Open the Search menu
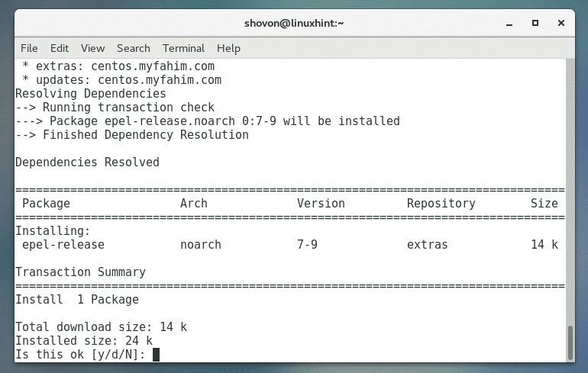This screenshot has height=373, width=588. tap(133, 48)
